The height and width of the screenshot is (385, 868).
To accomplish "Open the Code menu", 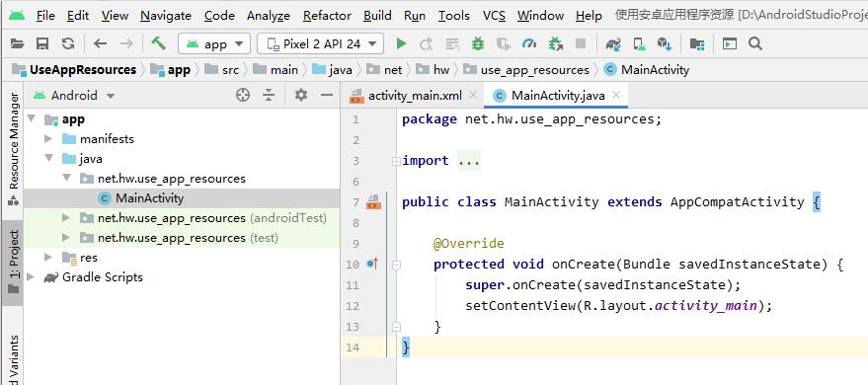I will (219, 16).
